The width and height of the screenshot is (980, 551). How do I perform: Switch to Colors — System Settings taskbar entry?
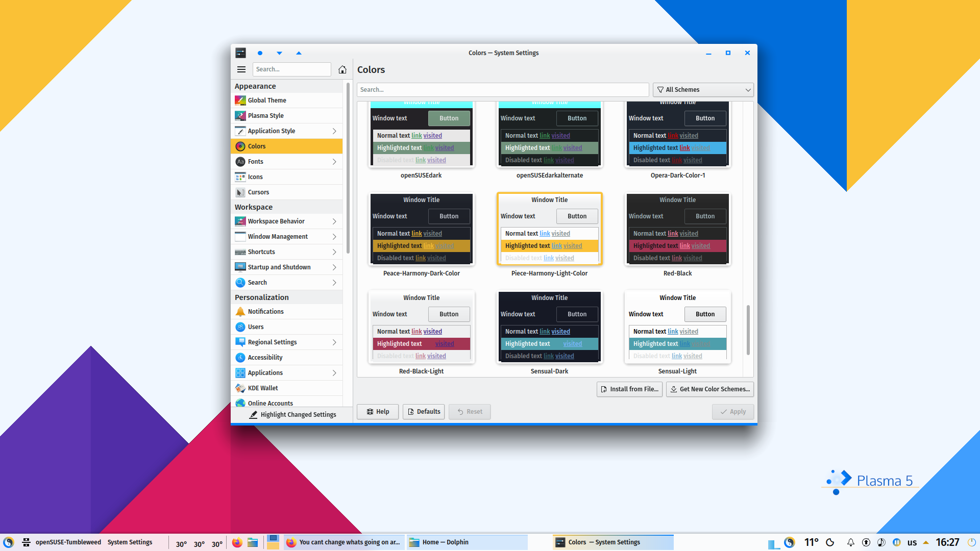pos(613,542)
